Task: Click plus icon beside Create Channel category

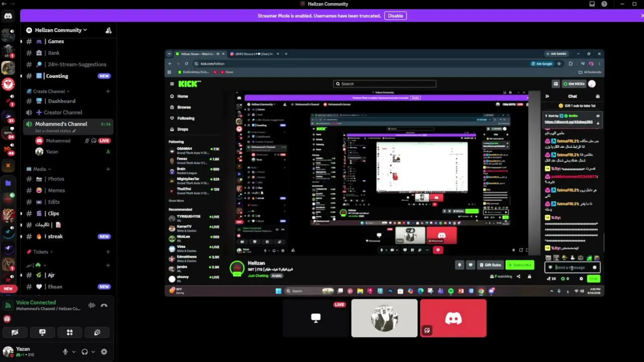Action: point(108,92)
